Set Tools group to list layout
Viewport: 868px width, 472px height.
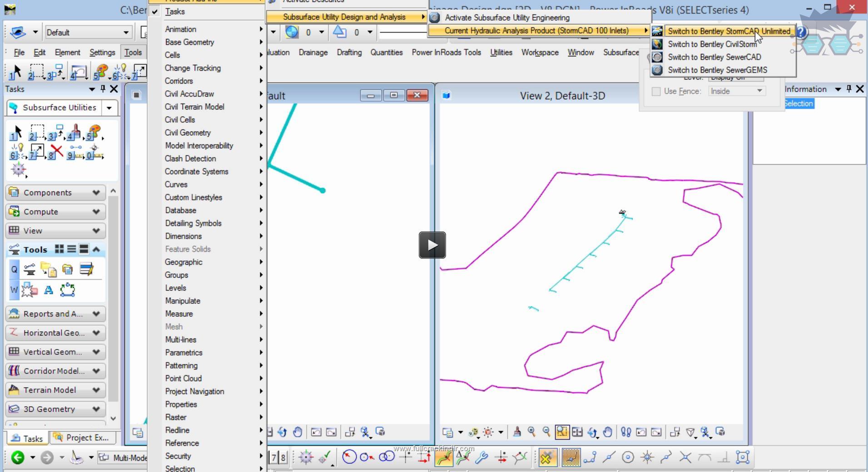click(x=71, y=249)
